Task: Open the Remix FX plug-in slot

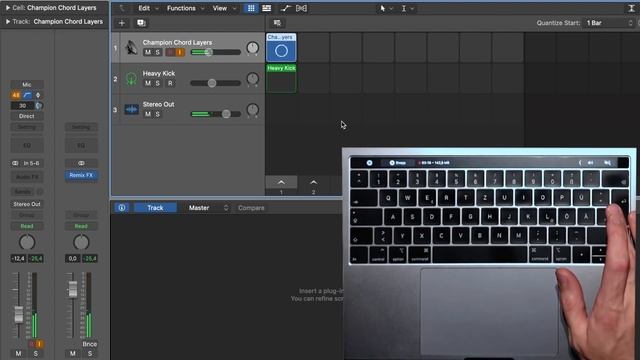Action: [81, 176]
